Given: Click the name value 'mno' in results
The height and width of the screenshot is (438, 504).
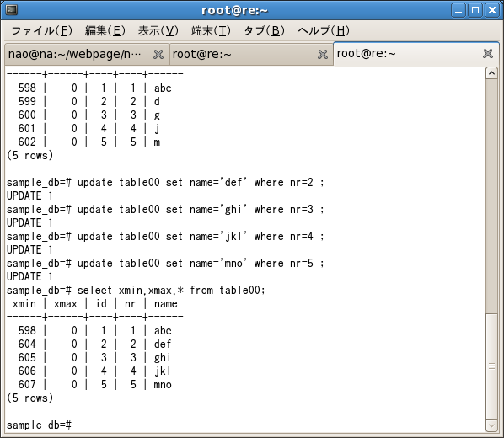Looking at the screenshot, I should [x=163, y=385].
